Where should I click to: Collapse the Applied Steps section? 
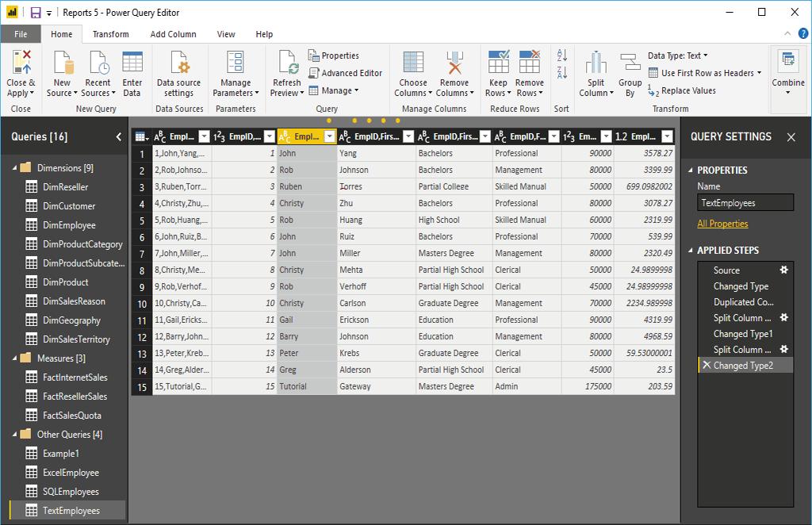coord(690,251)
